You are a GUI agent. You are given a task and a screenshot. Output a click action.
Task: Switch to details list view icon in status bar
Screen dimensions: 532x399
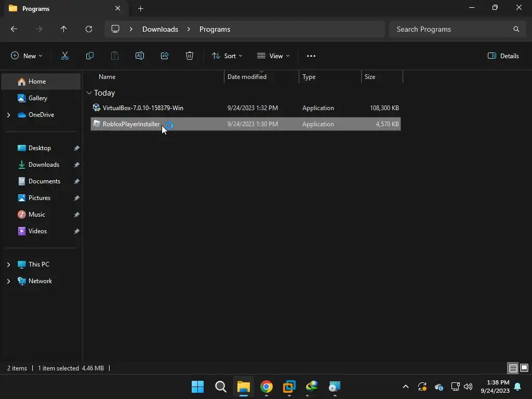pyautogui.click(x=513, y=368)
